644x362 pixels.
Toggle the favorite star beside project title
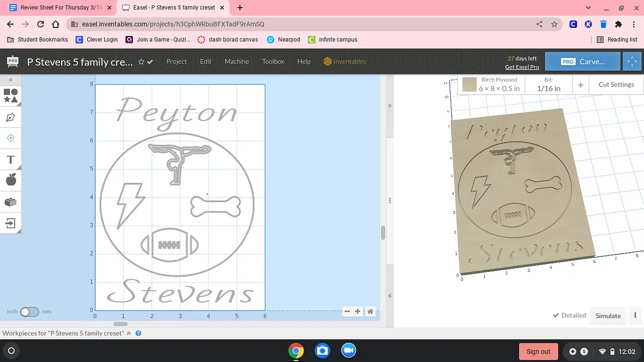(x=141, y=62)
